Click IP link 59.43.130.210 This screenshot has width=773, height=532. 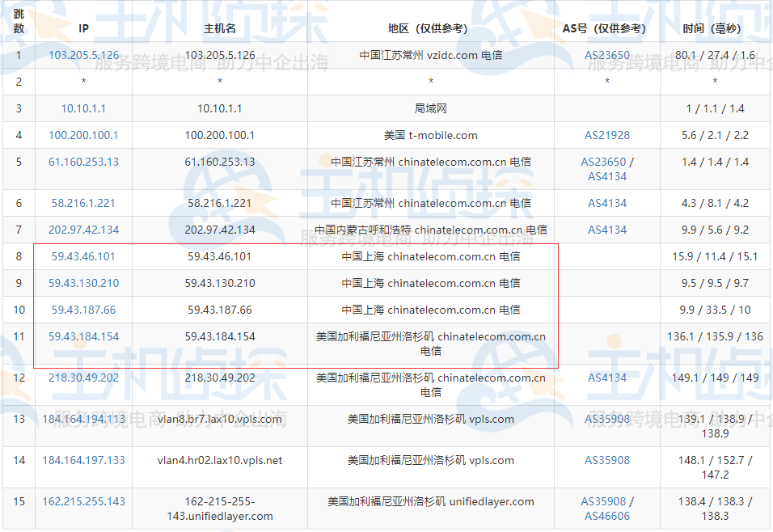[83, 283]
